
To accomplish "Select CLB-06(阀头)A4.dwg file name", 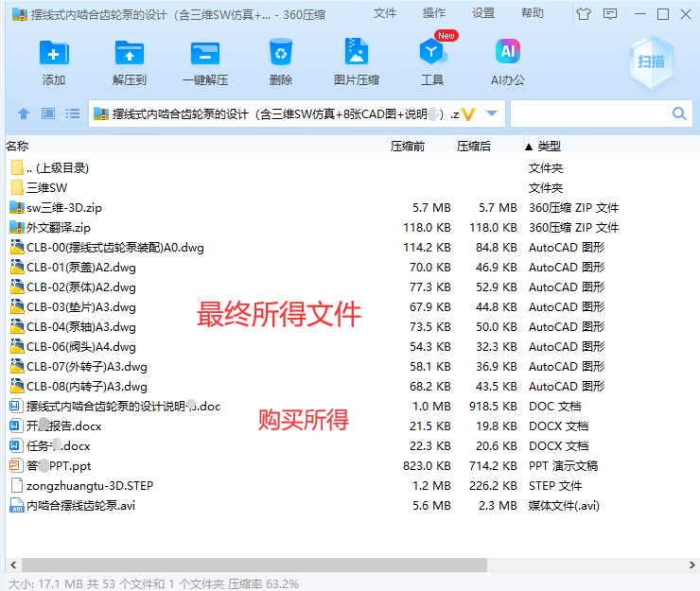I will click(x=81, y=347).
